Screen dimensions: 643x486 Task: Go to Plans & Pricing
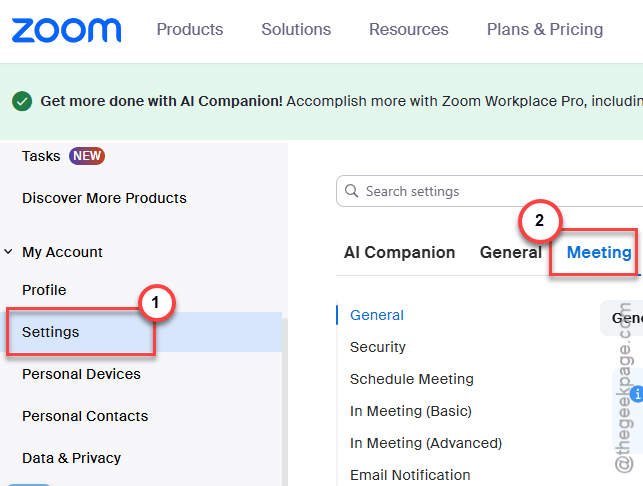[545, 30]
